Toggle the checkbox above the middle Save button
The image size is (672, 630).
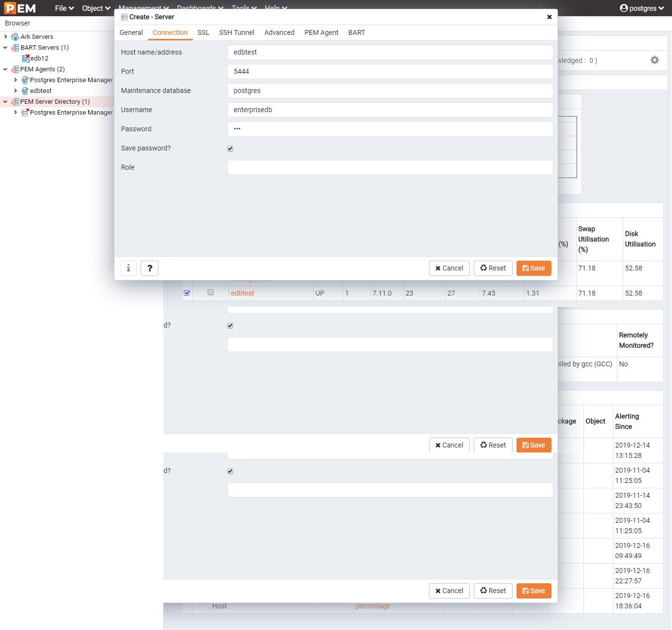(x=230, y=326)
